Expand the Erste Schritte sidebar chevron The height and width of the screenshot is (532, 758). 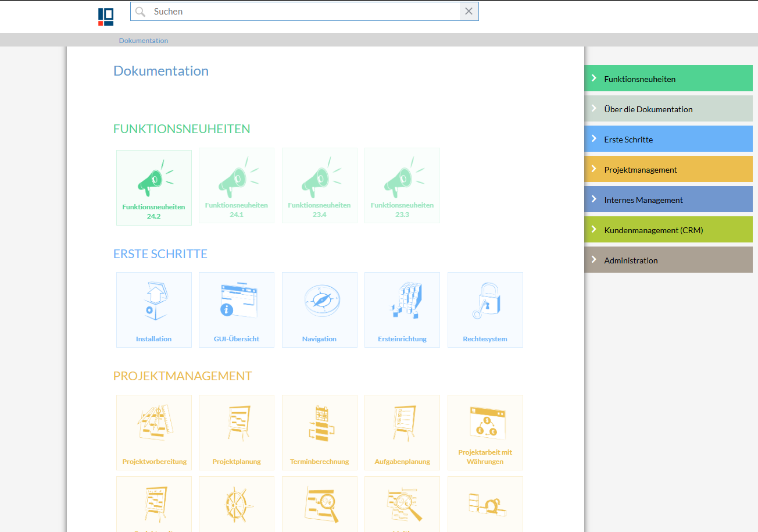pyautogui.click(x=593, y=138)
